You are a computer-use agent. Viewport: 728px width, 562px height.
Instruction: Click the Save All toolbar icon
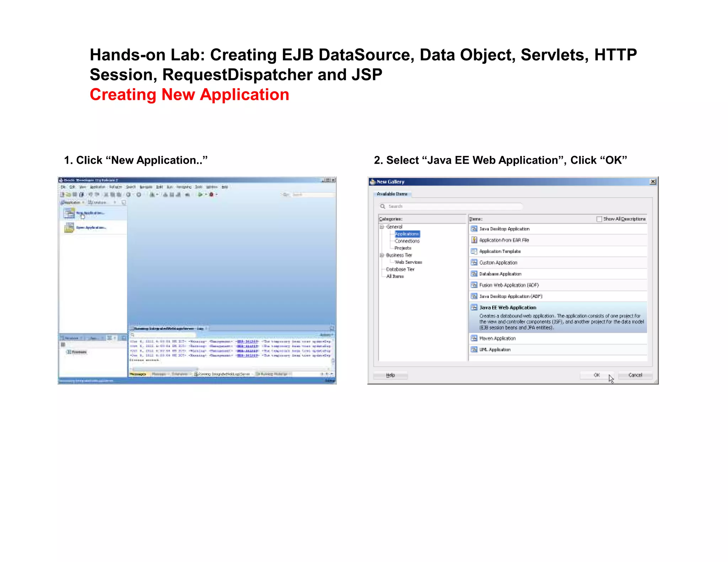[81, 194]
